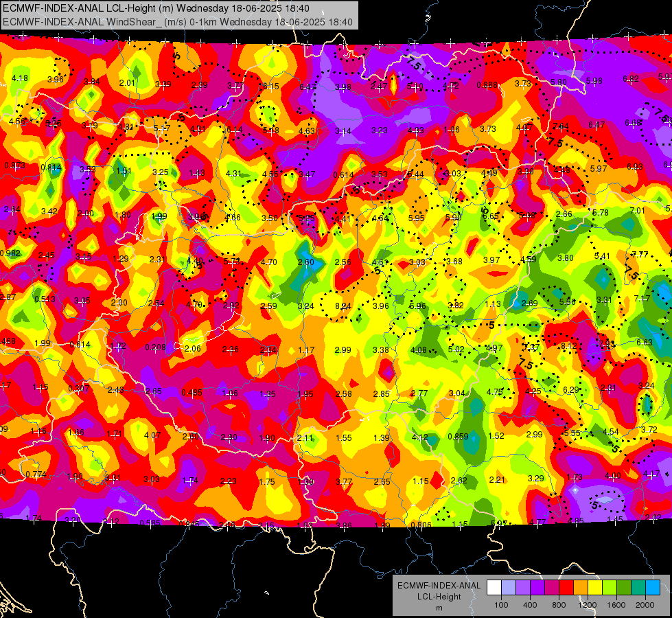The width and height of the screenshot is (672, 618).
Task: Click the legend tick label 2000
Action: point(645,605)
